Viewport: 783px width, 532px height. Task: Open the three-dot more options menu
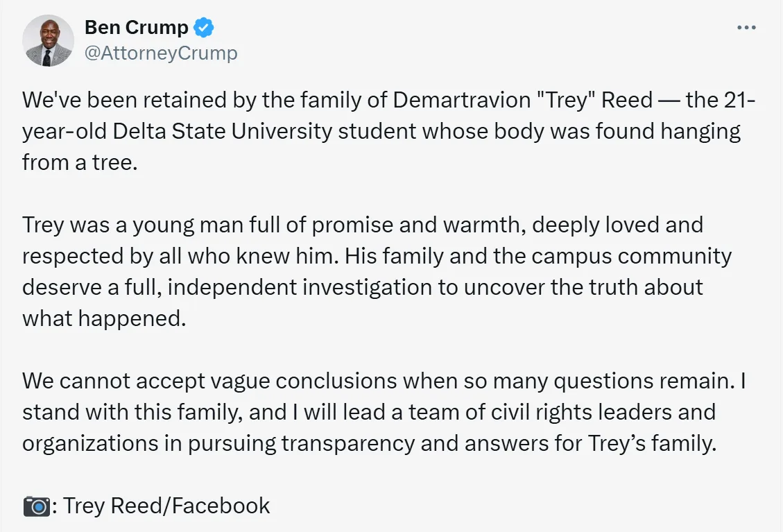click(x=746, y=28)
